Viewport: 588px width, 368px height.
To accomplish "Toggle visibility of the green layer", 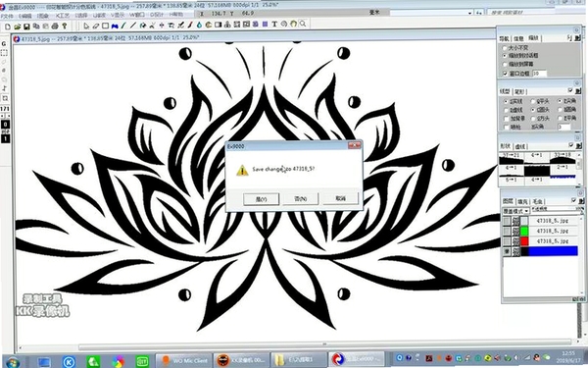I will [x=507, y=231].
